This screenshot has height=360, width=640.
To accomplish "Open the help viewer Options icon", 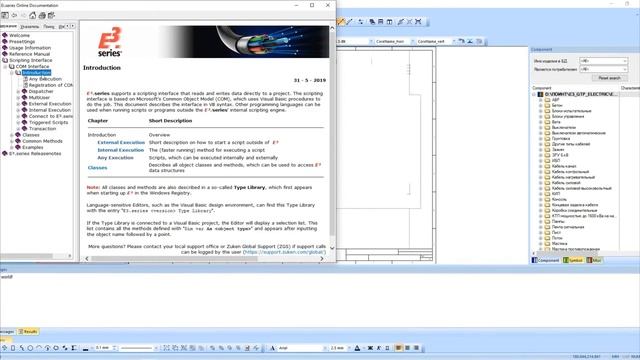I will pyautogui.click(x=51, y=16).
